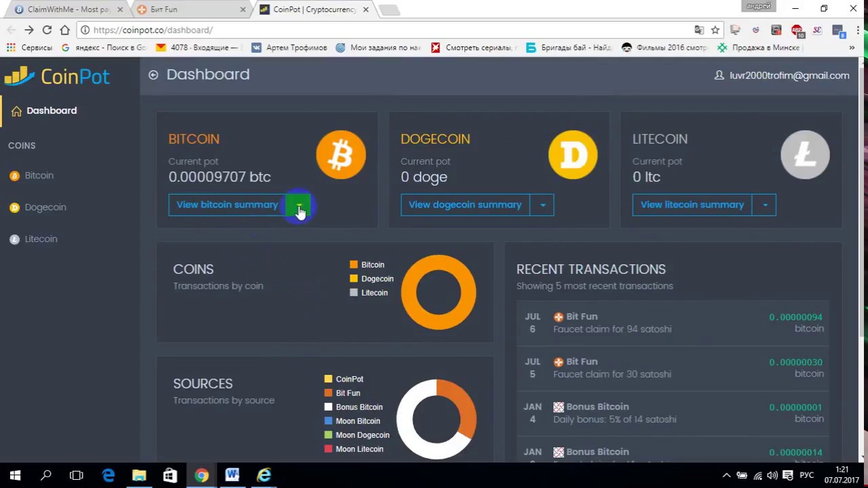Click the large orange Bitcoin coin icon

(341, 155)
